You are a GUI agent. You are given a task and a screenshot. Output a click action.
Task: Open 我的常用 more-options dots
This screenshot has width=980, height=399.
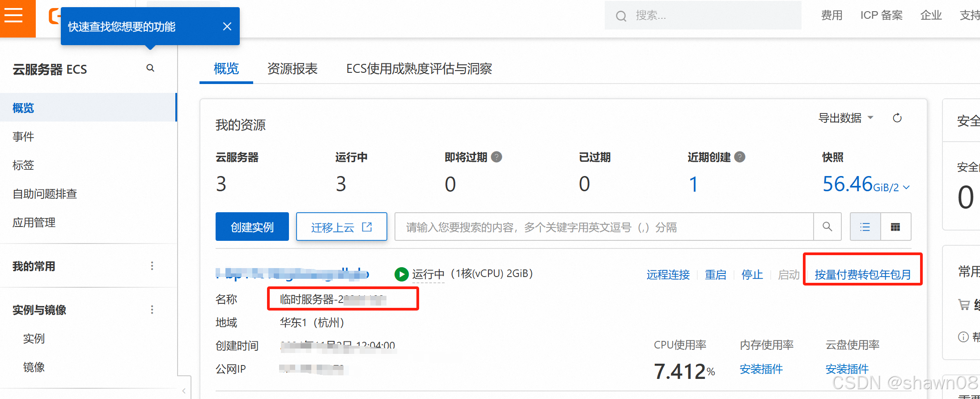pyautogui.click(x=152, y=266)
